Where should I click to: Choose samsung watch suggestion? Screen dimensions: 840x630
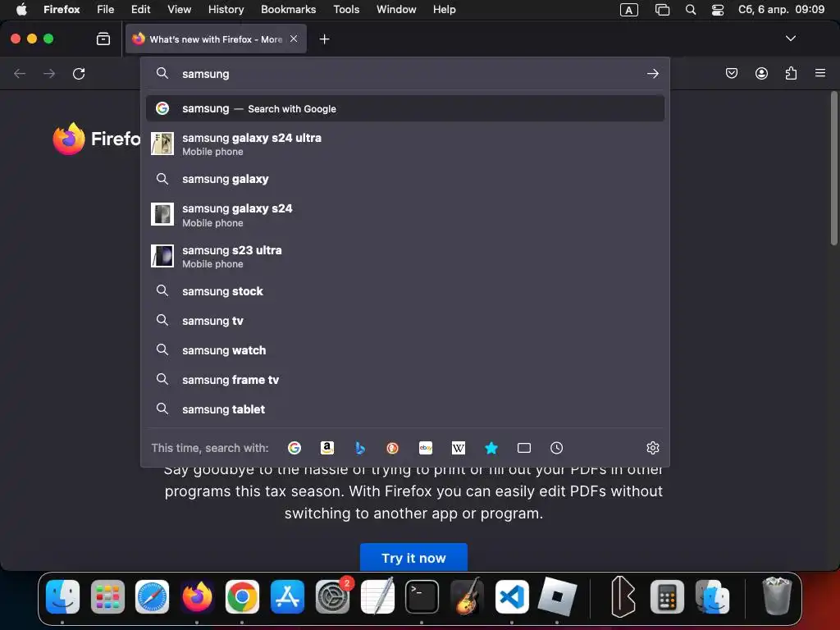[405, 349]
